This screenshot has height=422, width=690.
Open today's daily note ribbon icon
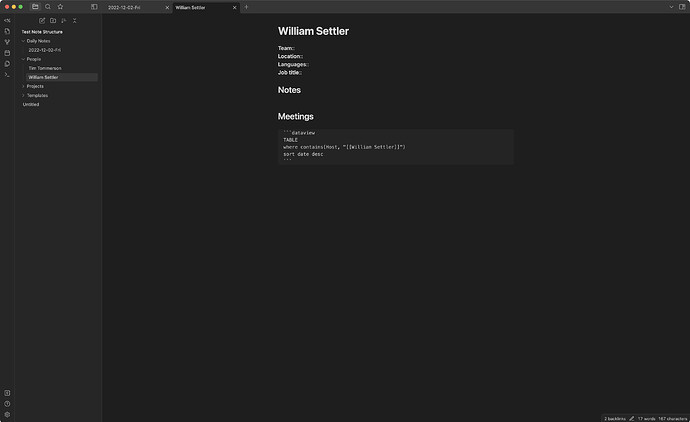point(7,53)
